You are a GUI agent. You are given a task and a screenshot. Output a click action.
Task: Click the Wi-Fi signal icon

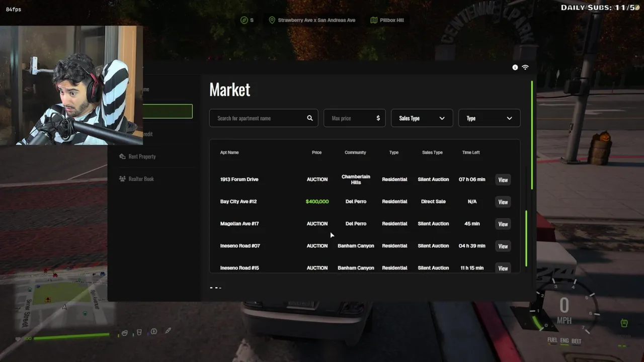coord(525,67)
